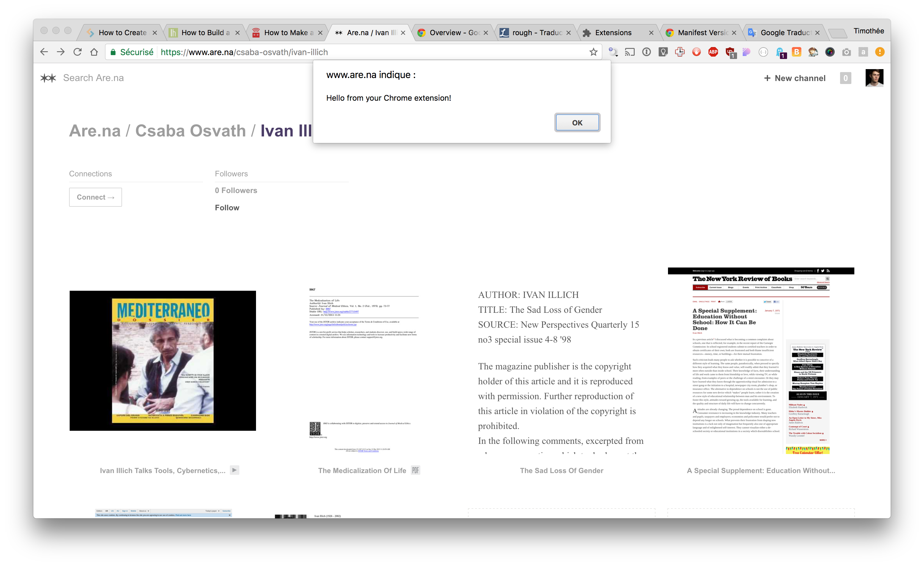Click the PDF badge under Medicalization Of Life
Screen dimensions: 924x566
[x=416, y=470]
